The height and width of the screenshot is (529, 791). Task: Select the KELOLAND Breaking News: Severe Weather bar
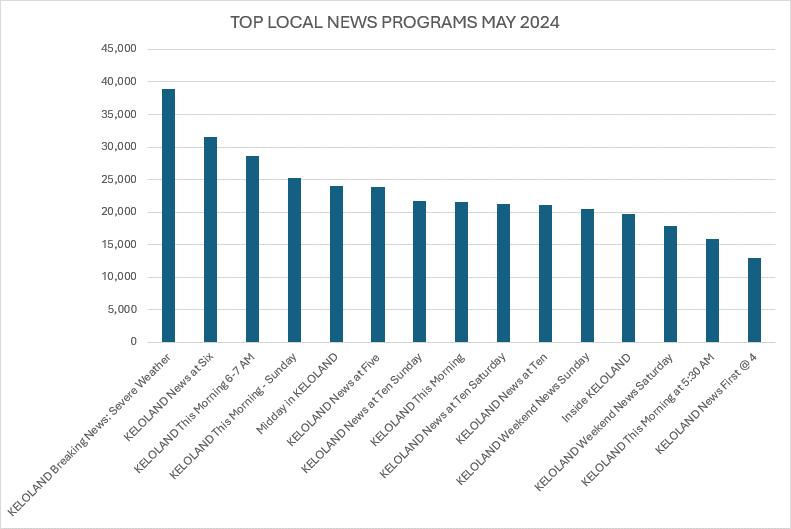168,215
